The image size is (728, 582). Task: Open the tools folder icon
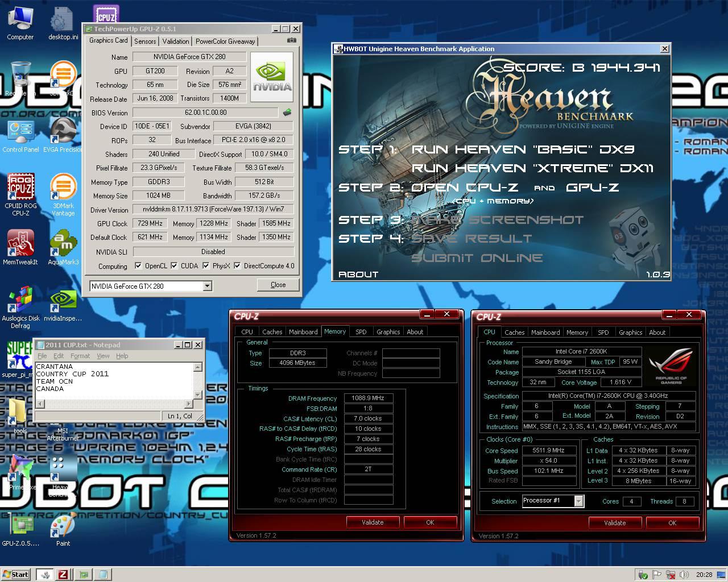pos(20,416)
